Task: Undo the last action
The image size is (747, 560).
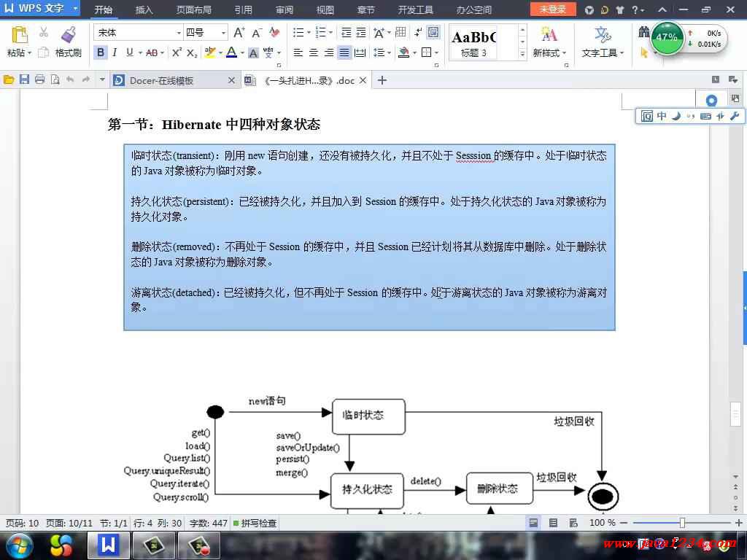Action: click(x=71, y=80)
